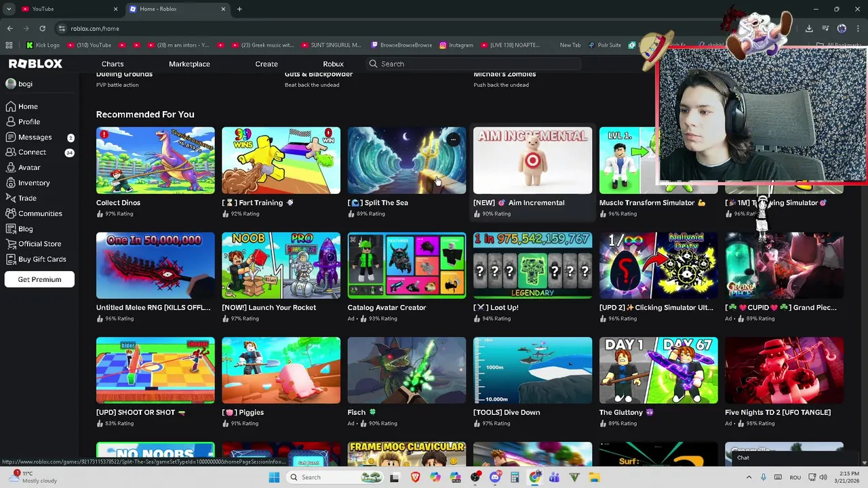Image resolution: width=868 pixels, height=488 pixels.
Task: Click the Muscle Transform Simulator title
Action: tap(652, 203)
